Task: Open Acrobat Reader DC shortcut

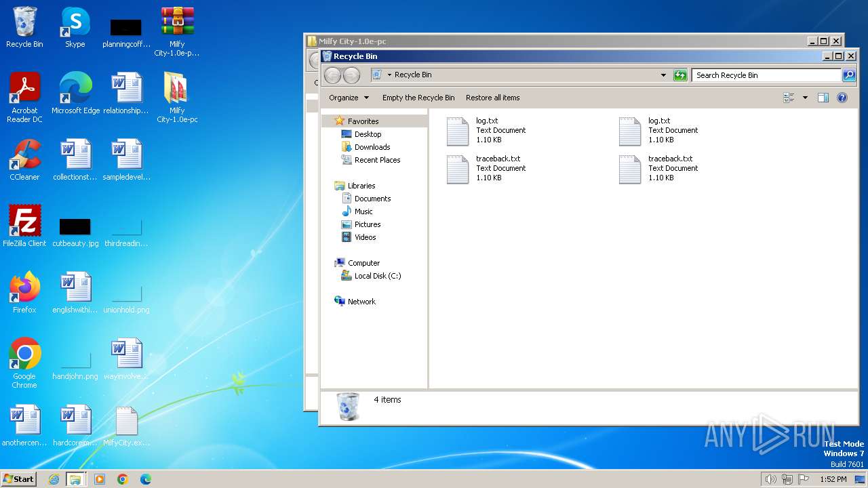Action: (x=24, y=98)
